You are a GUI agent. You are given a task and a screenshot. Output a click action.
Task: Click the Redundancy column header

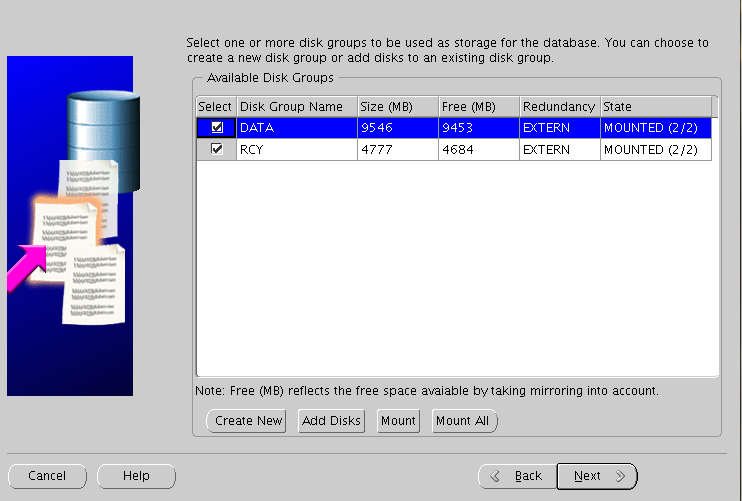[560, 106]
